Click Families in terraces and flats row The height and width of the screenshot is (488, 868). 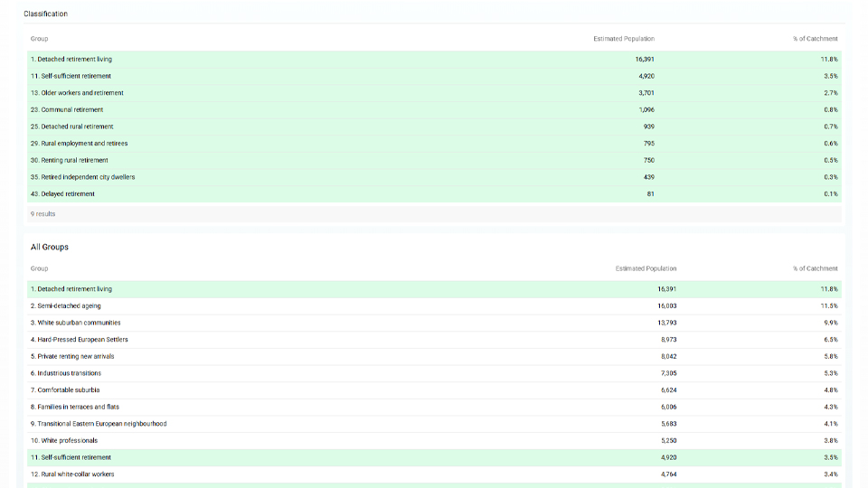[75, 407]
